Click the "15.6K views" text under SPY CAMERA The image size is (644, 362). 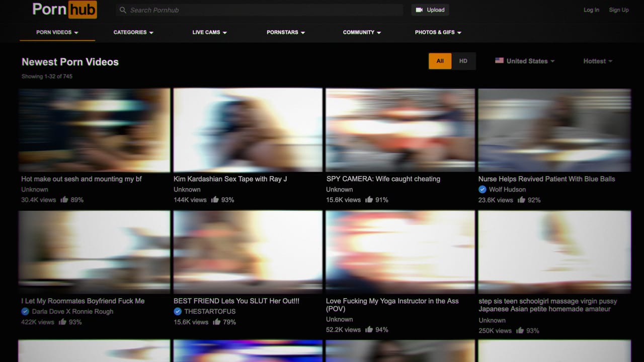[344, 200]
